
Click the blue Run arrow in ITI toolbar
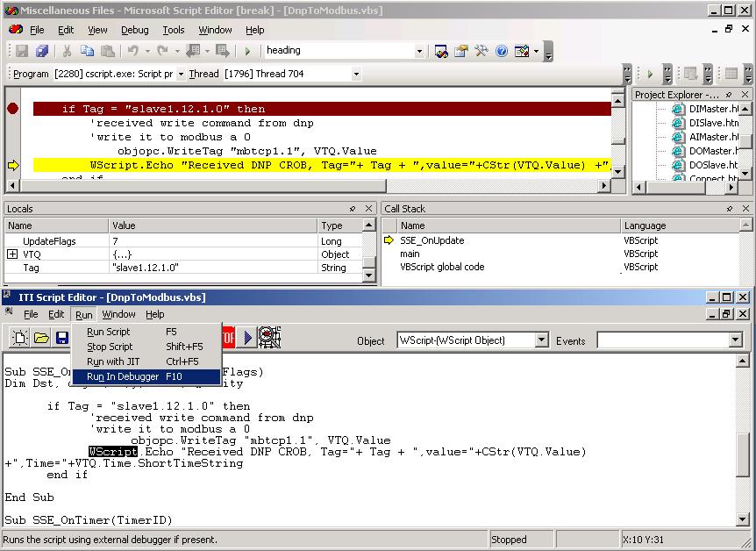click(x=248, y=337)
